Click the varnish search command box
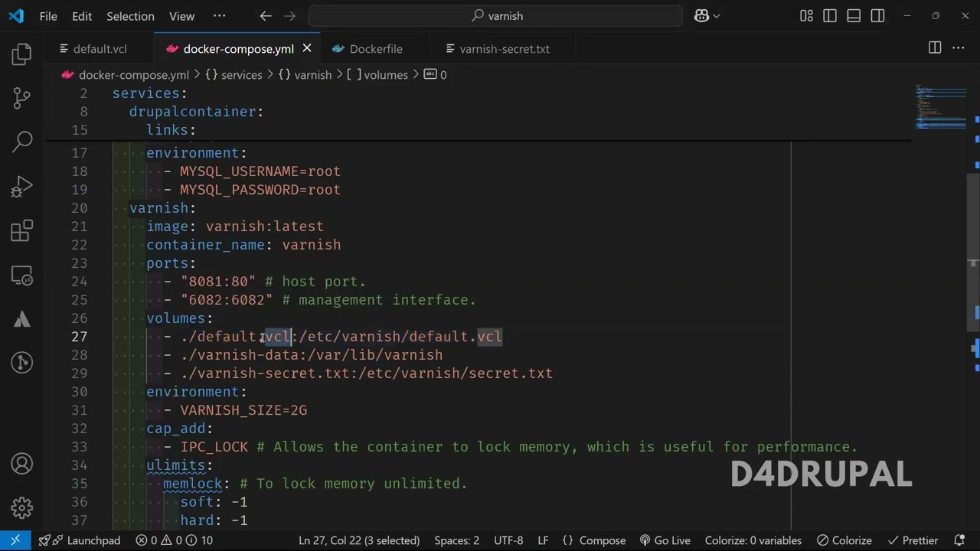This screenshot has width=980, height=551. (495, 15)
